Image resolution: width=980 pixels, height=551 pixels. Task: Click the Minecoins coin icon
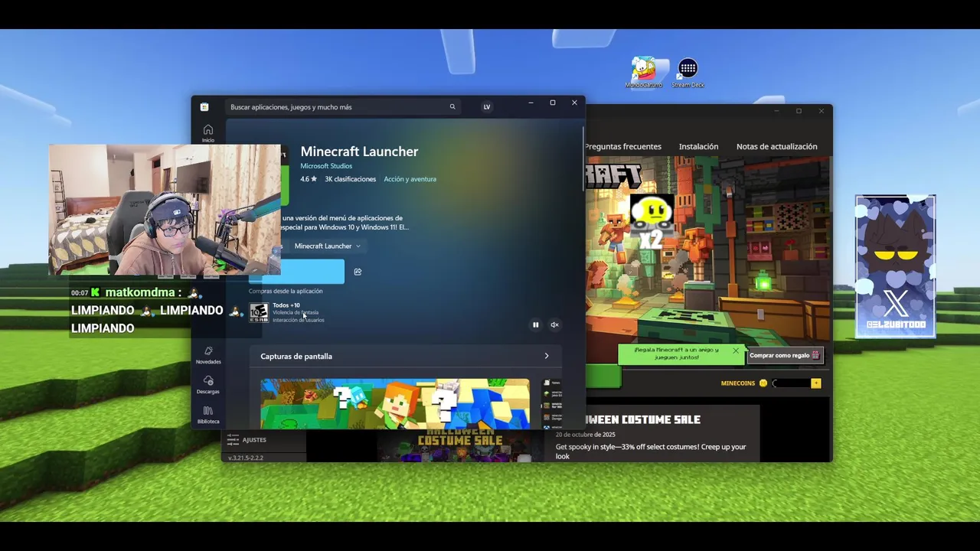point(763,383)
